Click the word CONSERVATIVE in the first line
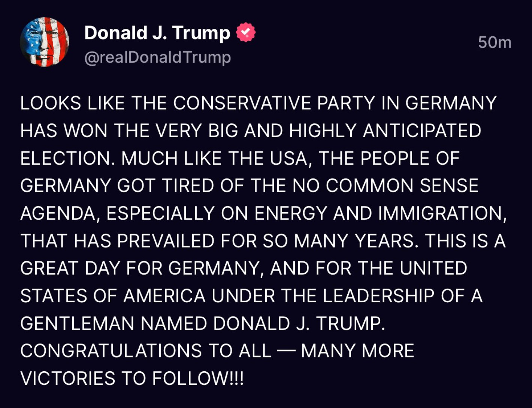 pos(242,103)
